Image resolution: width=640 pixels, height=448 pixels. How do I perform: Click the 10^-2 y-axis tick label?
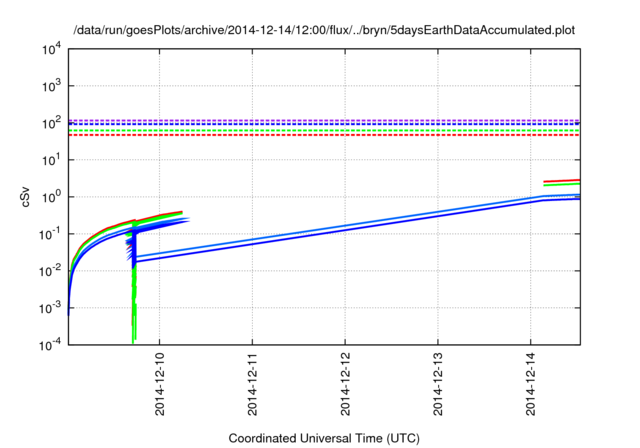pos(50,271)
